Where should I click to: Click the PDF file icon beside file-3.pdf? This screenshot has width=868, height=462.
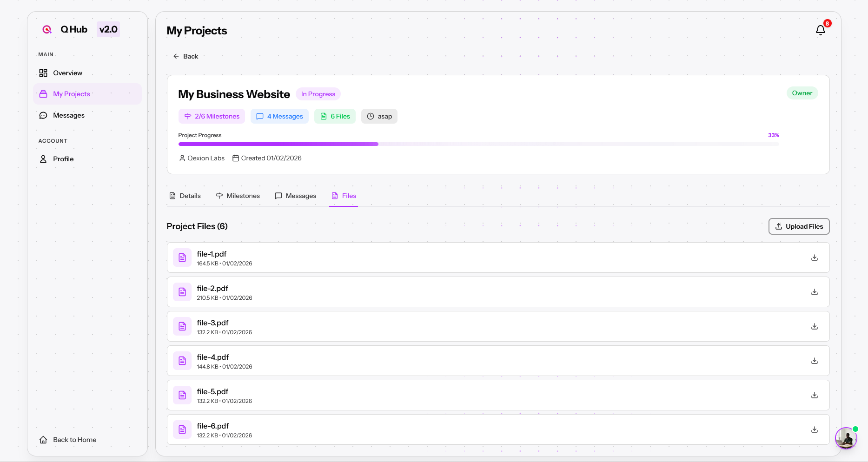point(182,326)
